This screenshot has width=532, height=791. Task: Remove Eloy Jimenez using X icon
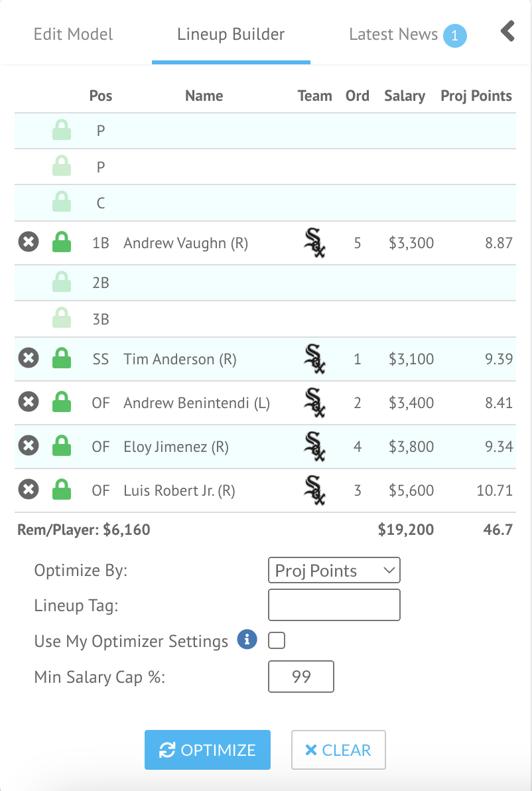click(27, 446)
